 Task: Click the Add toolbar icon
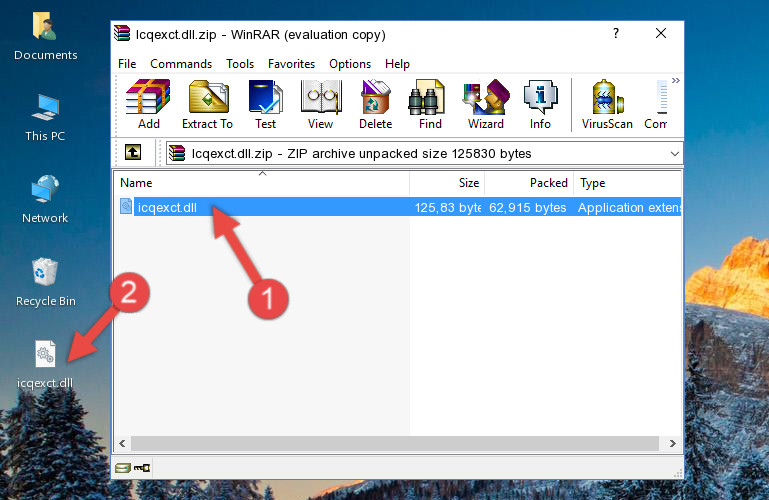[x=148, y=104]
